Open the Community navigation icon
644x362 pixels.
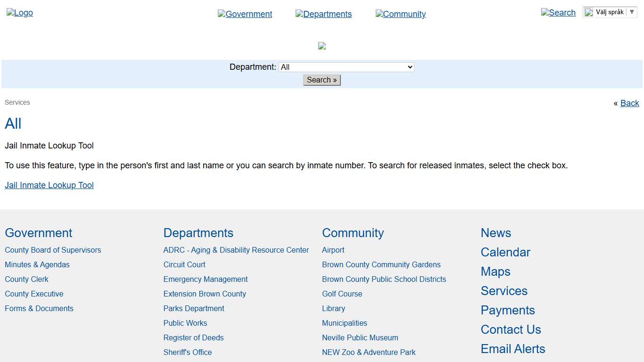401,14
